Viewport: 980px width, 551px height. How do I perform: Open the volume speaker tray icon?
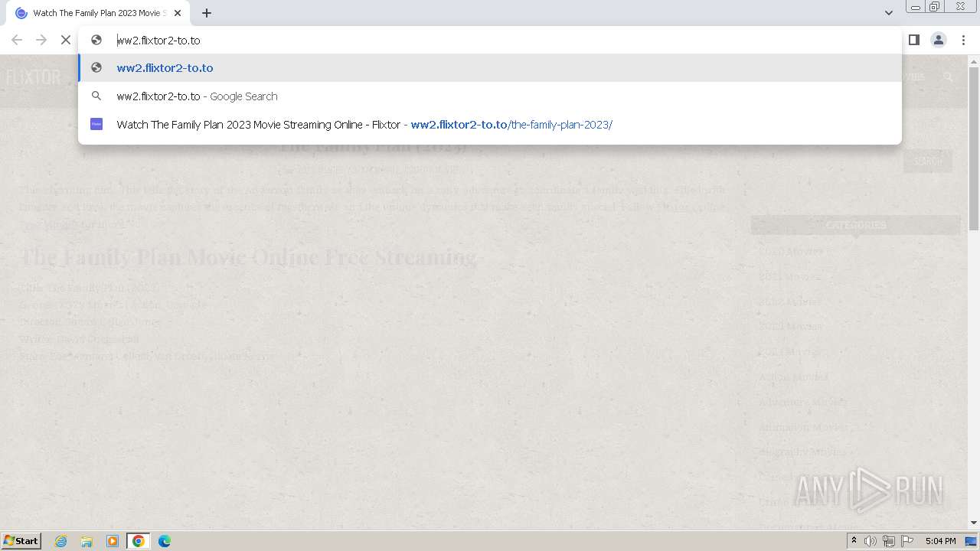tap(871, 541)
